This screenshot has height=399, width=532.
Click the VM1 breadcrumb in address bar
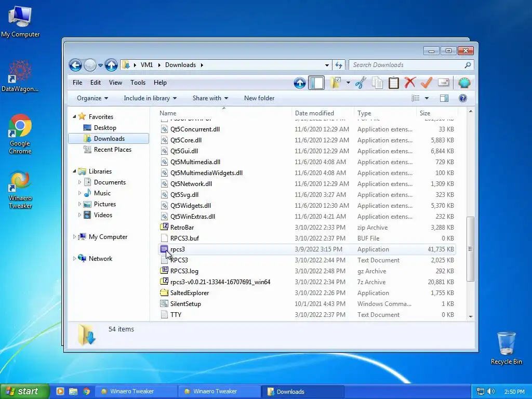pos(147,65)
